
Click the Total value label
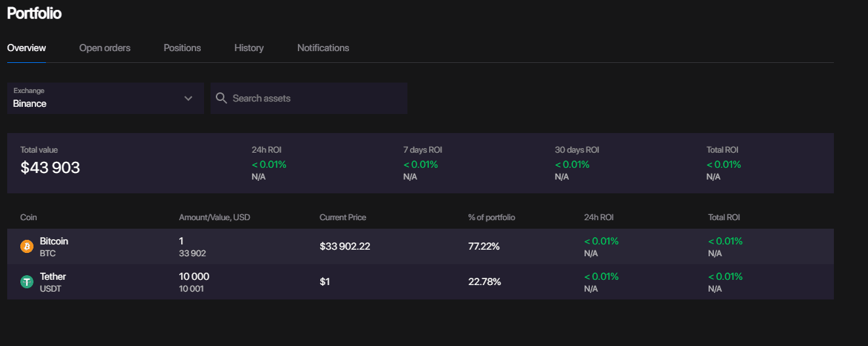[39, 150]
